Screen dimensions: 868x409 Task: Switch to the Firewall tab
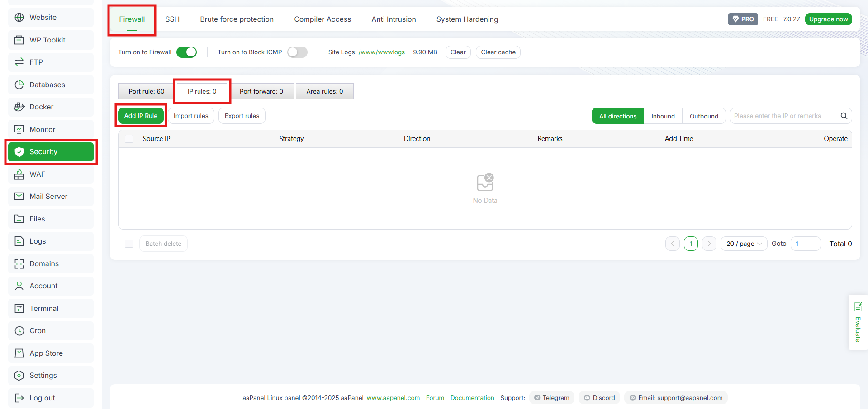132,19
